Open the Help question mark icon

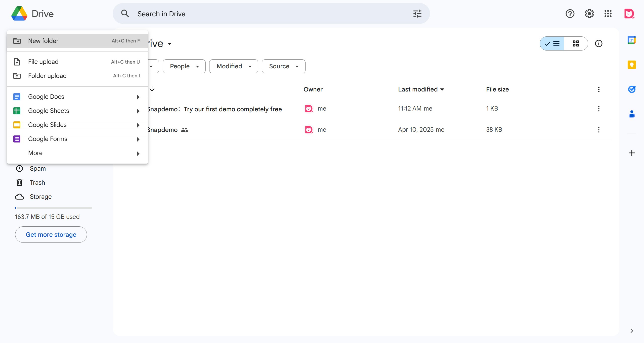point(570,14)
